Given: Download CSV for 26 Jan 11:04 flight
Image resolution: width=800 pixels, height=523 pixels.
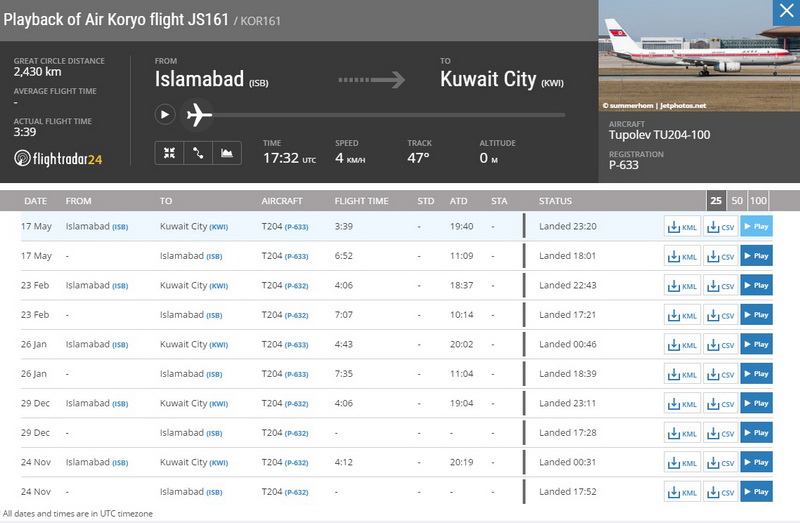Looking at the screenshot, I should [720, 374].
